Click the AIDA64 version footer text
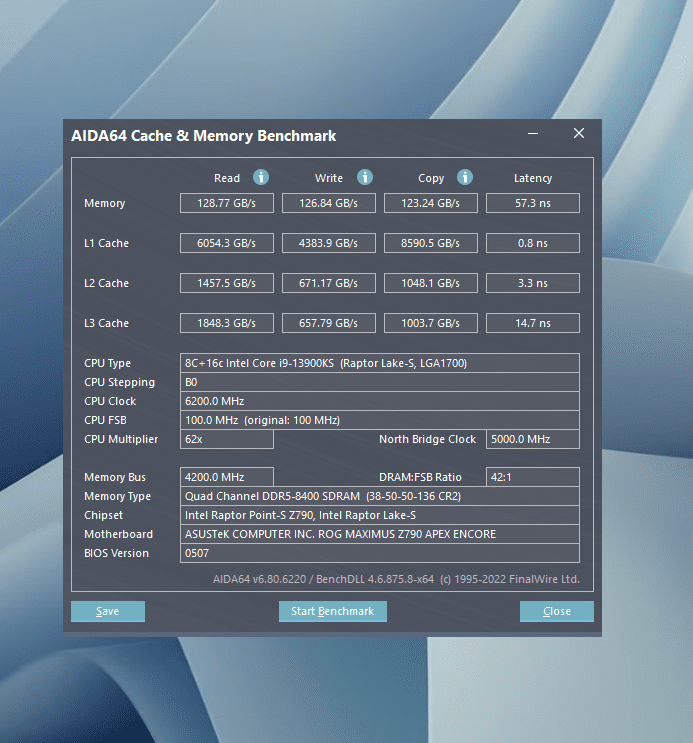This screenshot has width=693, height=743. 396,579
